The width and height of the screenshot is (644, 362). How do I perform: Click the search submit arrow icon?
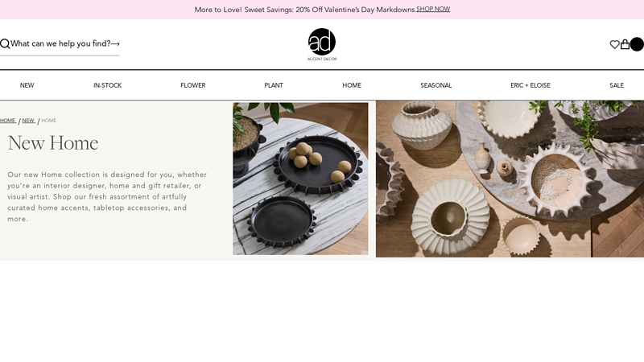(x=115, y=43)
